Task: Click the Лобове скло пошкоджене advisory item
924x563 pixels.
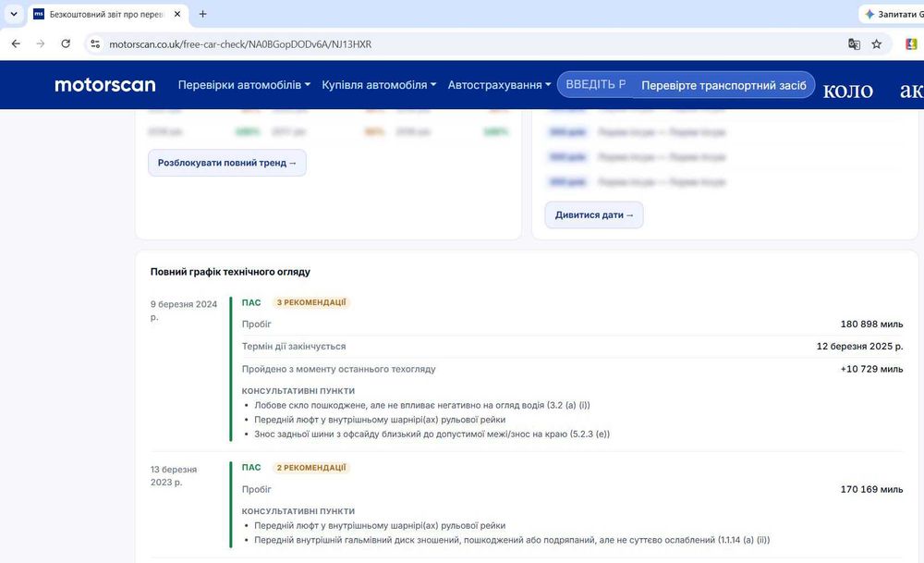Action: pos(422,405)
